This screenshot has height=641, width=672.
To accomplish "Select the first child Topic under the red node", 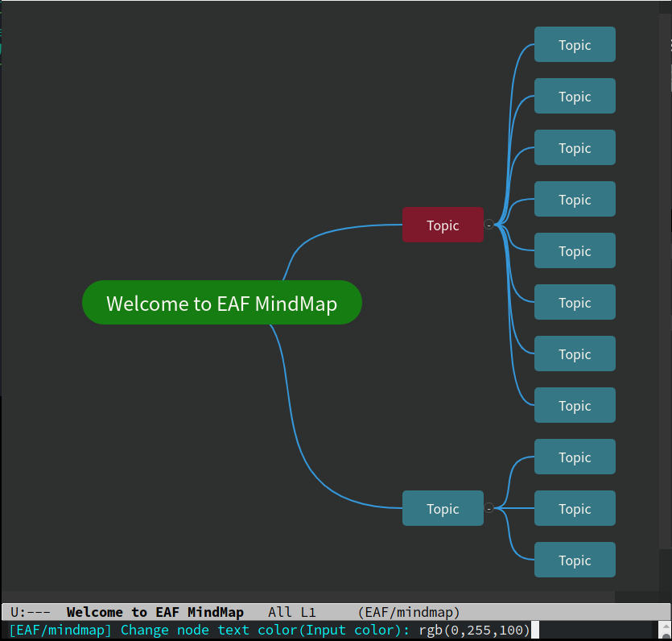I will click(575, 44).
